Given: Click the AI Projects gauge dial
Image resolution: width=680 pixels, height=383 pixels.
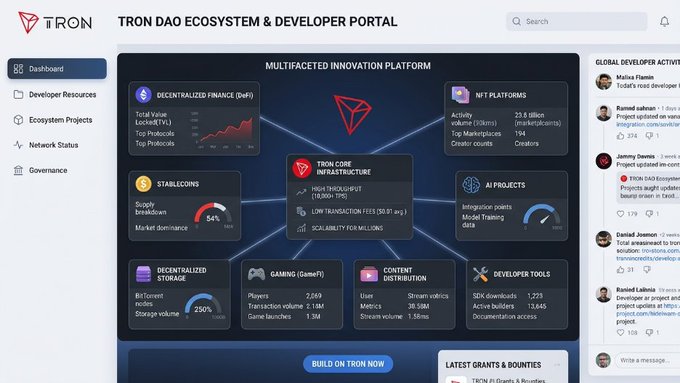Looking at the screenshot, I should click(x=542, y=216).
